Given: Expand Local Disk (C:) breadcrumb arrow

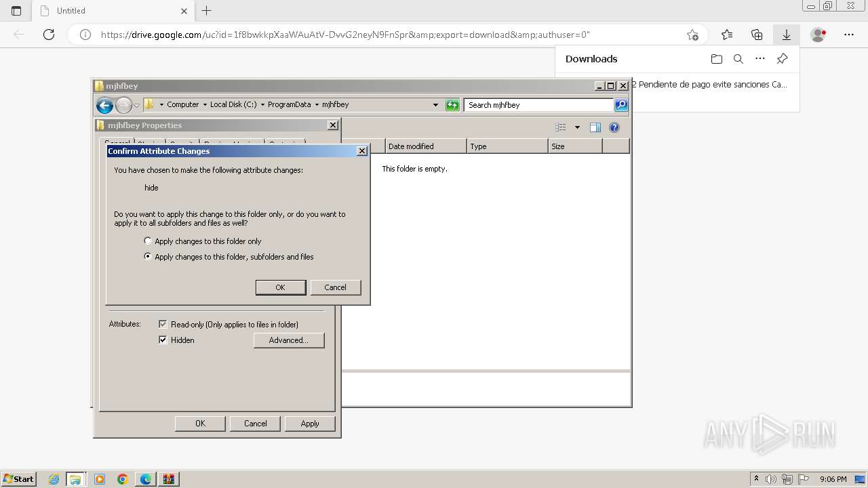Looking at the screenshot, I should point(262,105).
